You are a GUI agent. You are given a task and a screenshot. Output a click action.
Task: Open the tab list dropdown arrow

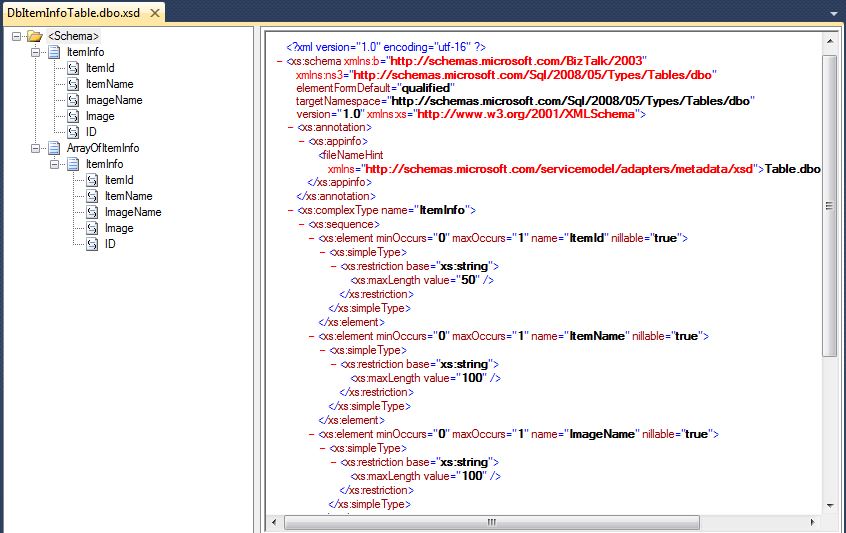[834, 13]
